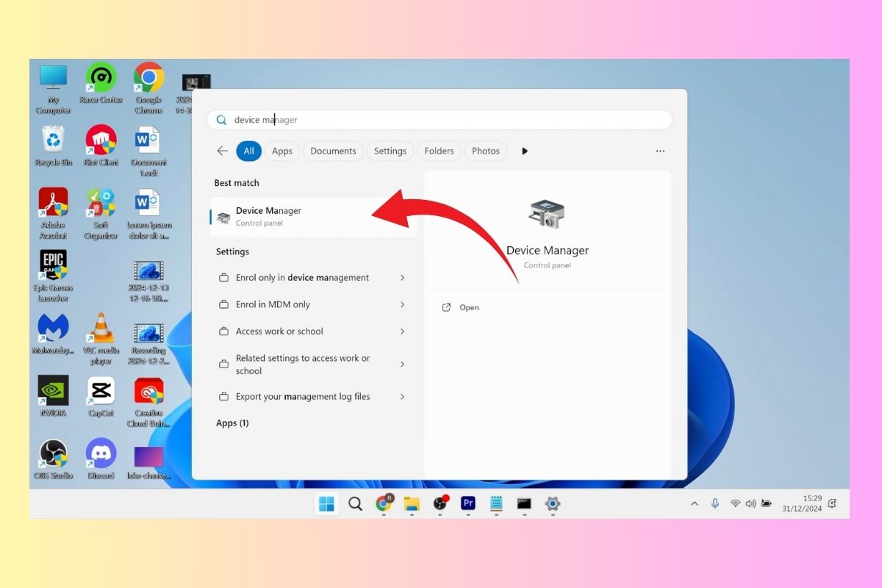Select the Recycle Bin desktop icon
Screen dimensions: 882x588
click(x=53, y=146)
